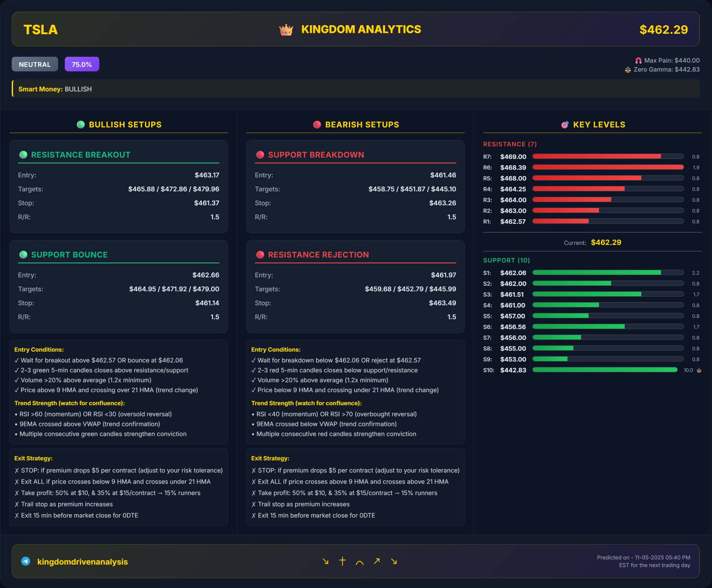Click the RESISTANCE (7) label

pyautogui.click(x=510, y=144)
